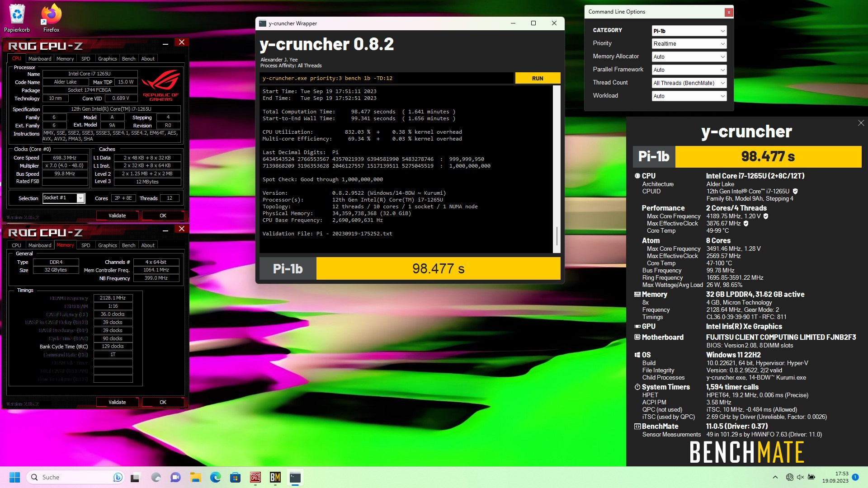
Task: Minimize the lower ROG CPU-Z window
Action: click(165, 230)
